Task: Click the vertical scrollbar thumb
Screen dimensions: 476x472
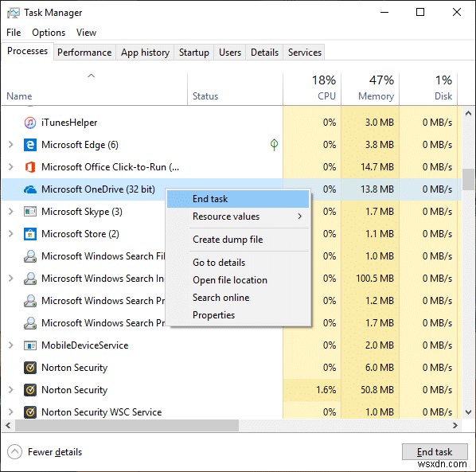Action: (x=468, y=179)
